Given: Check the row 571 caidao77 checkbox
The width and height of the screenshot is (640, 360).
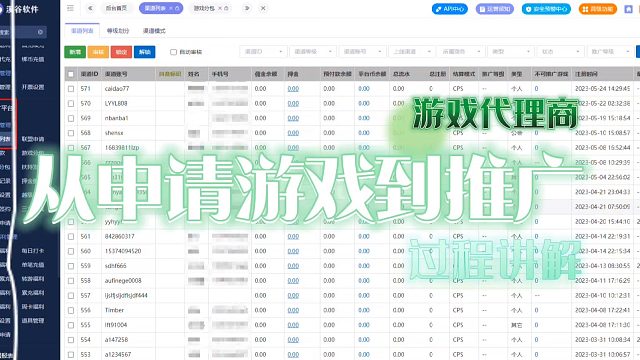Looking at the screenshot, I should pos(71,89).
